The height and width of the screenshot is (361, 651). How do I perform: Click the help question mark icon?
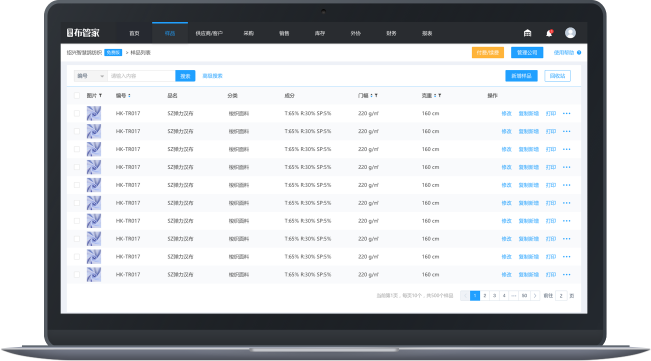point(579,53)
